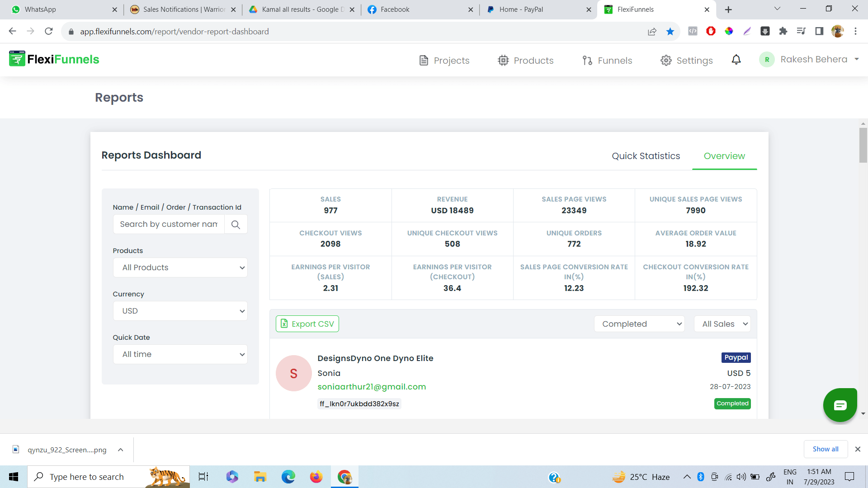Click the customer name search field

click(169, 225)
